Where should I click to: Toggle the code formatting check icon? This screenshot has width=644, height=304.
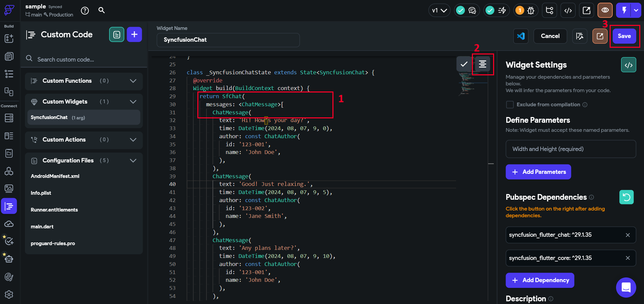pyautogui.click(x=464, y=64)
